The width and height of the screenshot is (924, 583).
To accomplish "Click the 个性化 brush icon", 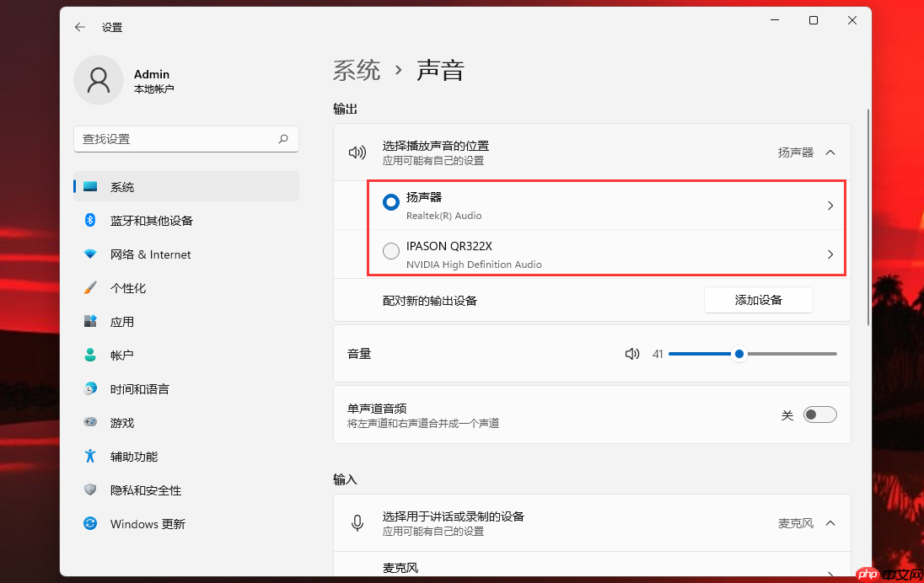I will [90, 287].
